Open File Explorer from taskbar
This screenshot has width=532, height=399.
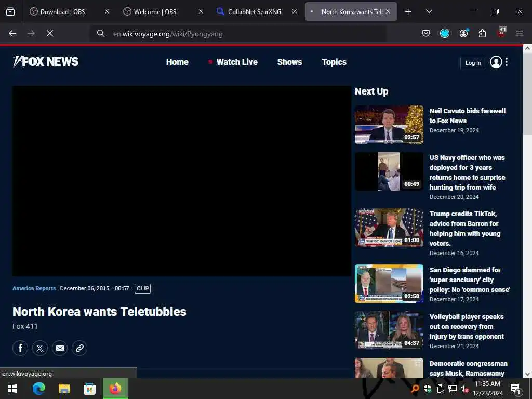tap(64, 389)
